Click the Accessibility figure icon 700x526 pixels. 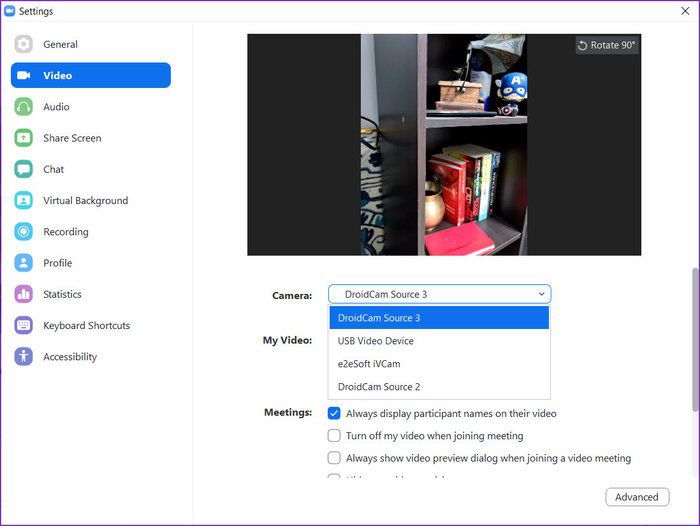[23, 357]
